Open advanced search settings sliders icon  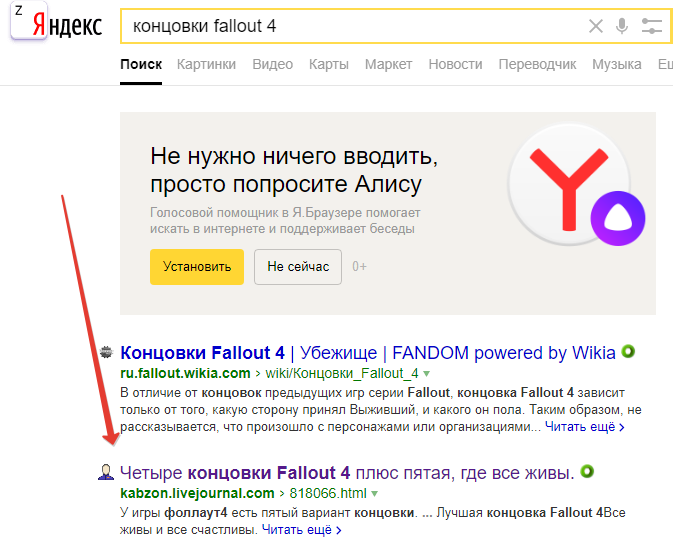click(x=652, y=26)
